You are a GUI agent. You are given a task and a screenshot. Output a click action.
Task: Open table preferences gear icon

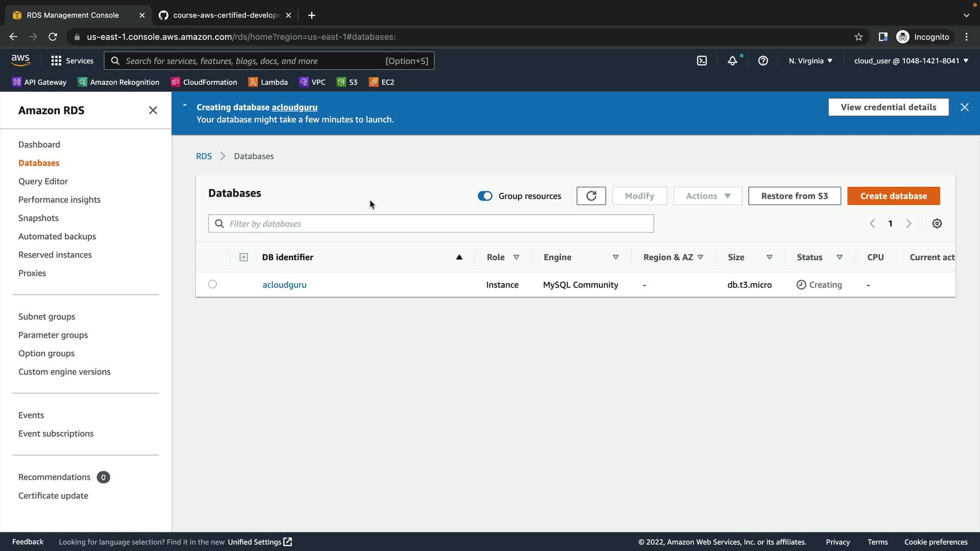937,223
